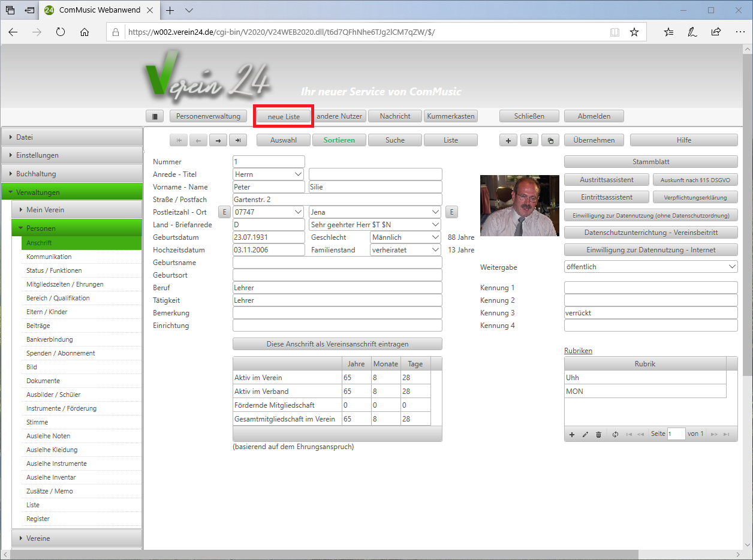Refresh the Rubriken table
The width and height of the screenshot is (753, 560).
coord(615,434)
